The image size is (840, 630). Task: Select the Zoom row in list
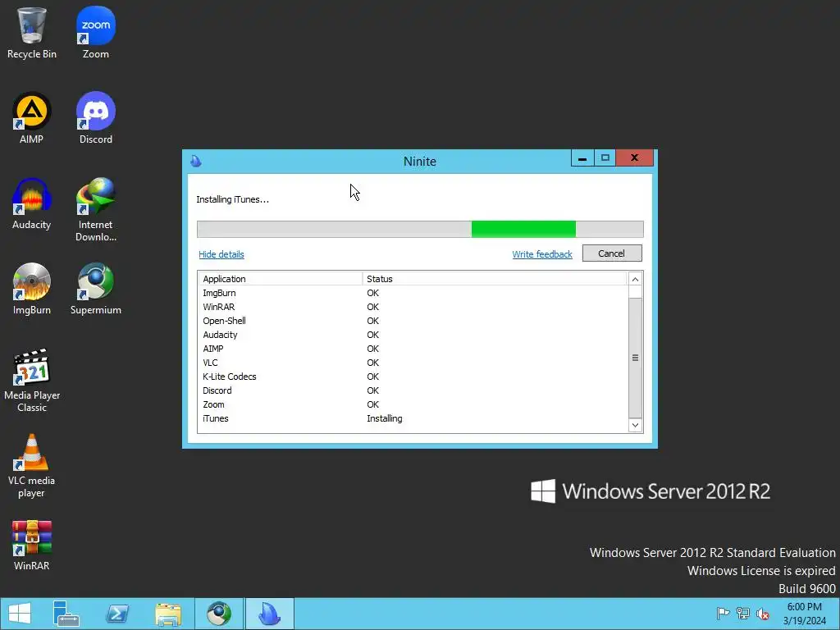coord(413,404)
